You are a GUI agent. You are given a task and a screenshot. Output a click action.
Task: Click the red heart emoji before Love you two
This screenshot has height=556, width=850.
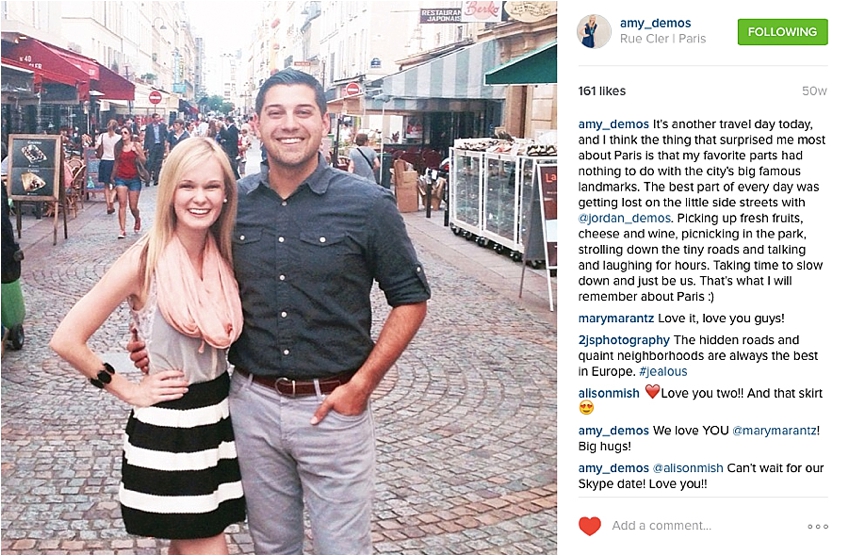point(652,392)
